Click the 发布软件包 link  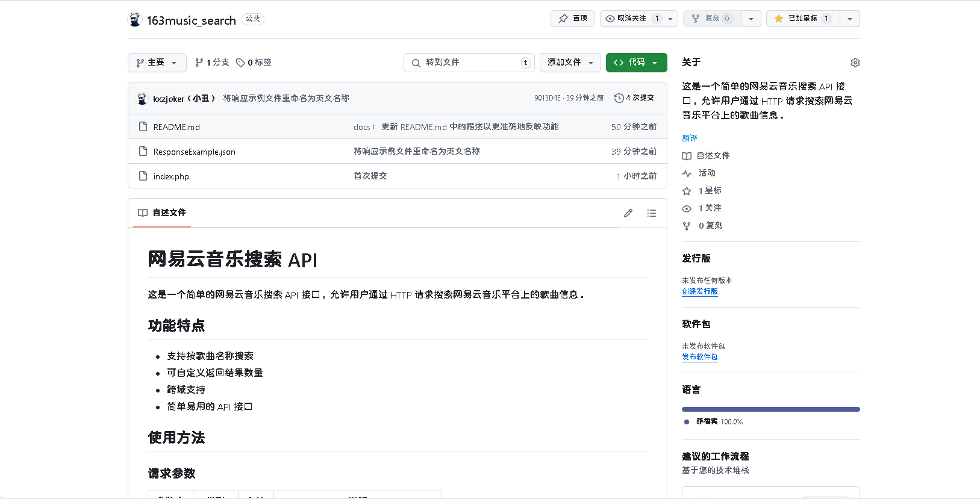[700, 357]
